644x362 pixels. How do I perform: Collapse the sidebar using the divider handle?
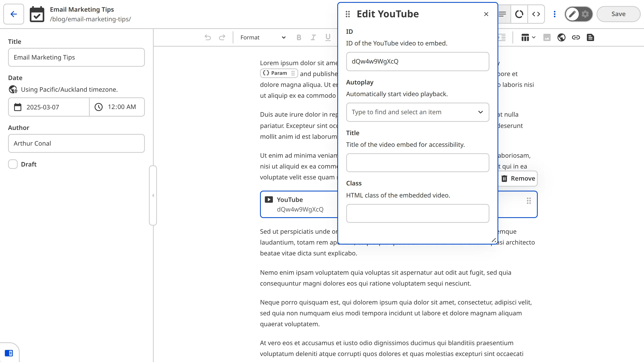pos(153,195)
